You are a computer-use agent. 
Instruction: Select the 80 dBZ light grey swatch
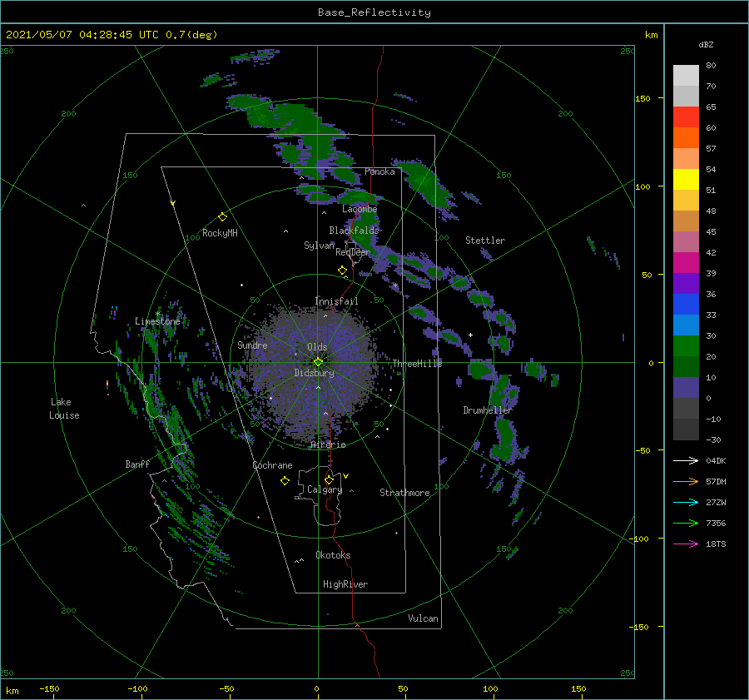coord(686,75)
